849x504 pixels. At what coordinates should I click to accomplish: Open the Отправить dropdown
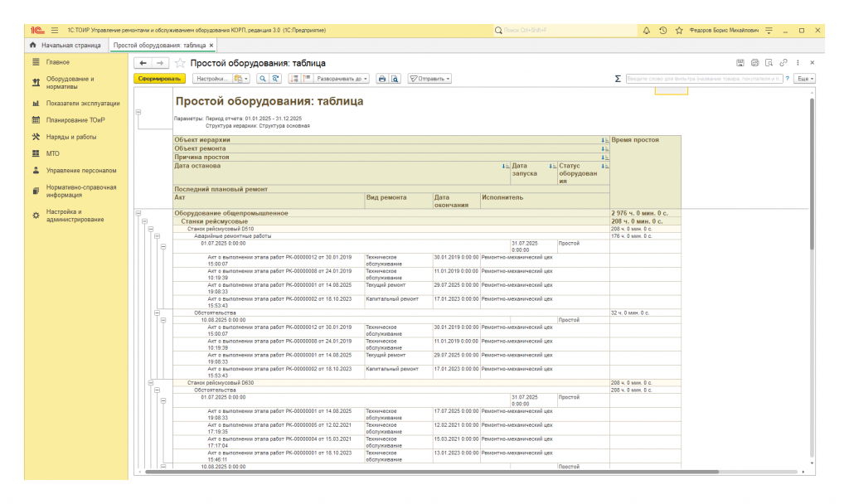[x=430, y=79]
